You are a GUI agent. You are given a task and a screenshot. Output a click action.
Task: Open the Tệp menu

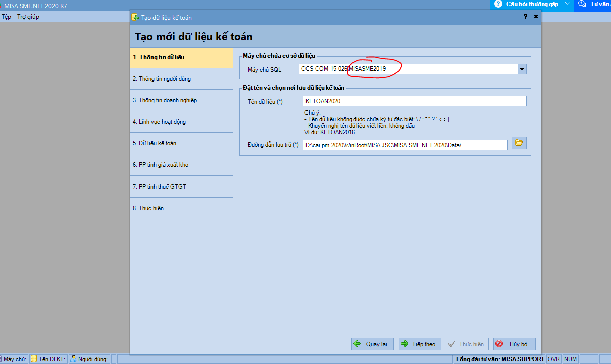pyautogui.click(x=6, y=17)
